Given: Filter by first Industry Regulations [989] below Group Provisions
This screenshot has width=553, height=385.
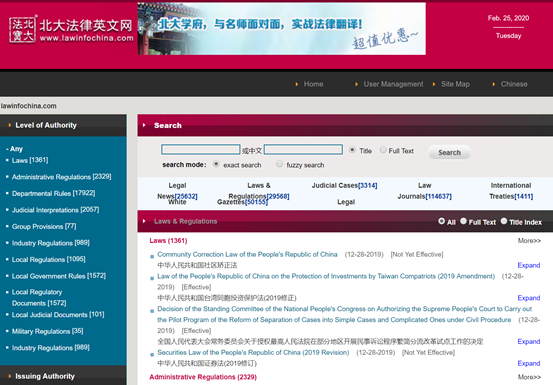Looking at the screenshot, I should point(51,243).
